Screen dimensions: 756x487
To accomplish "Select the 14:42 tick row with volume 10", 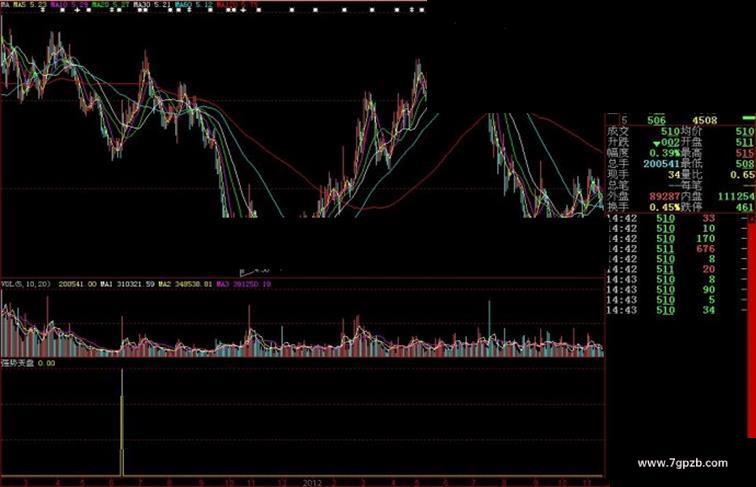I will coord(661,229).
